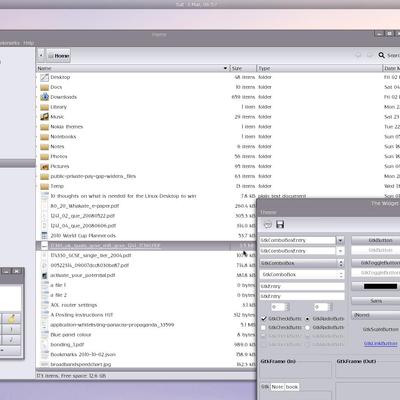Screen dimensions: 400x400
Task: Click the Name column sort arrow
Action: (225, 68)
